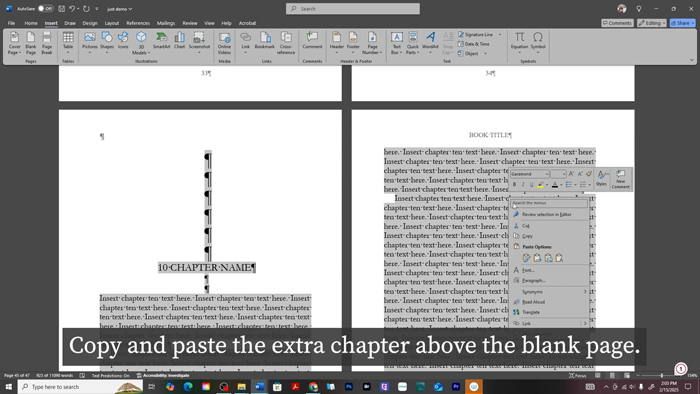This screenshot has height=394, width=700.
Task: Choose Translate in the context menu
Action: pyautogui.click(x=550, y=312)
